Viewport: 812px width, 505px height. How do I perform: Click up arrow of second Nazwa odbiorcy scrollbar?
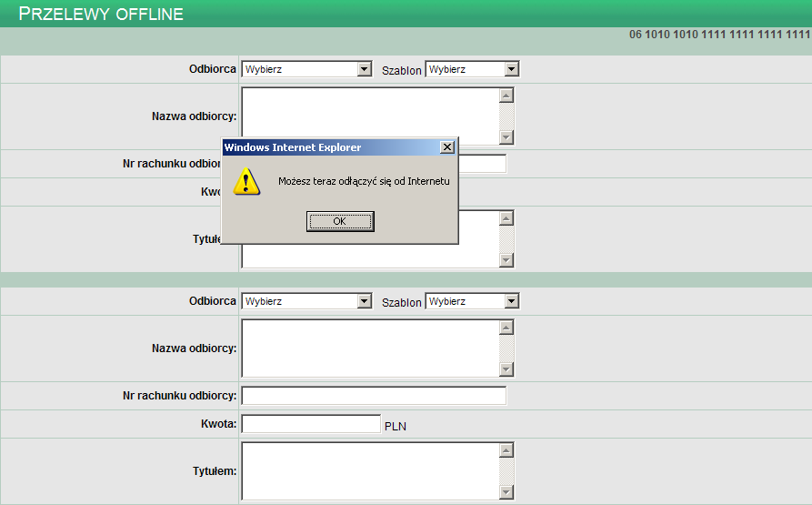pyautogui.click(x=506, y=328)
